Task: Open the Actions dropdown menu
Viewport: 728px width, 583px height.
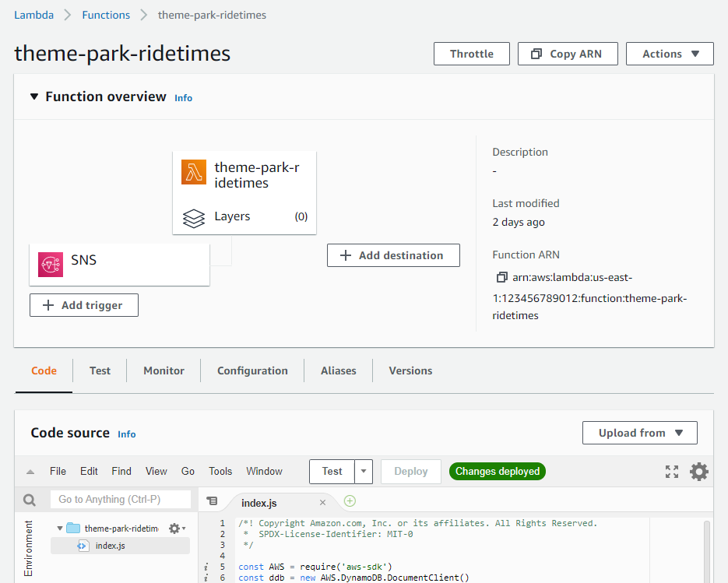Action: click(670, 54)
